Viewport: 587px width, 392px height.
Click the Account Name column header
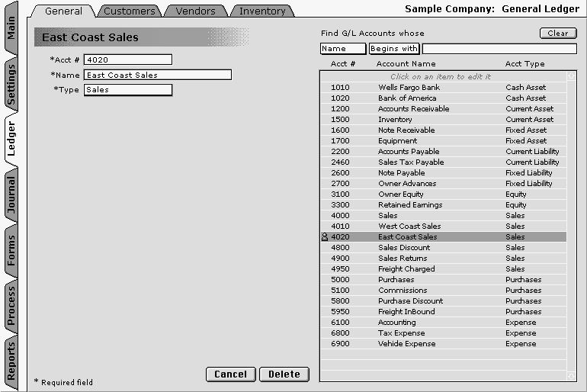coord(406,63)
